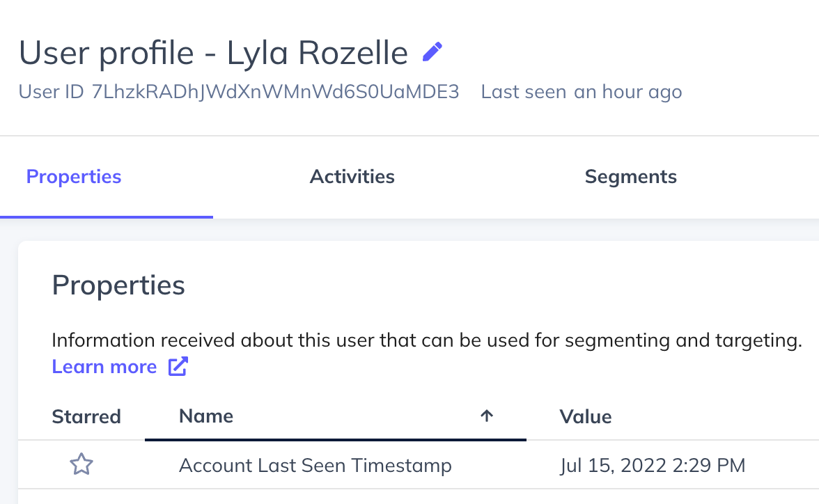The image size is (819, 504).
Task: Click the User ID label text
Action: tap(52, 91)
